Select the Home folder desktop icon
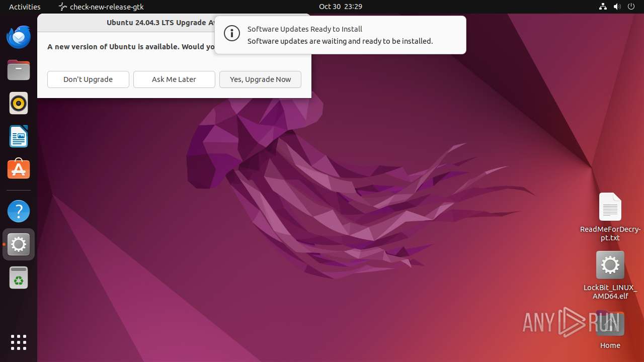 point(610,330)
